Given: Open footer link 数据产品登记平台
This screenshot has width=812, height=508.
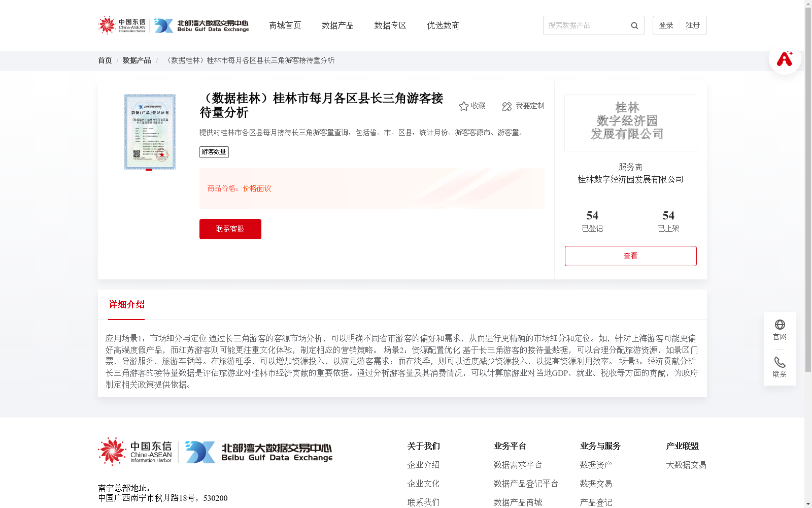Looking at the screenshot, I should pyautogui.click(x=526, y=484).
